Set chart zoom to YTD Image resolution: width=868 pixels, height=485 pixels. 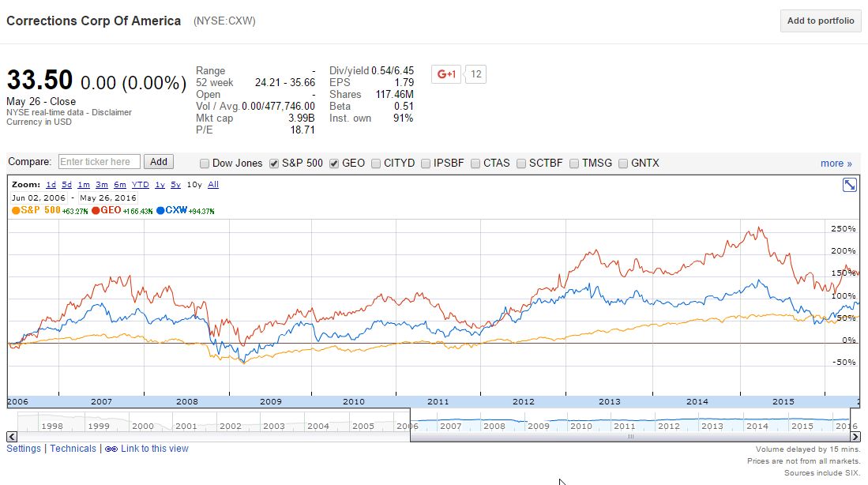click(140, 185)
